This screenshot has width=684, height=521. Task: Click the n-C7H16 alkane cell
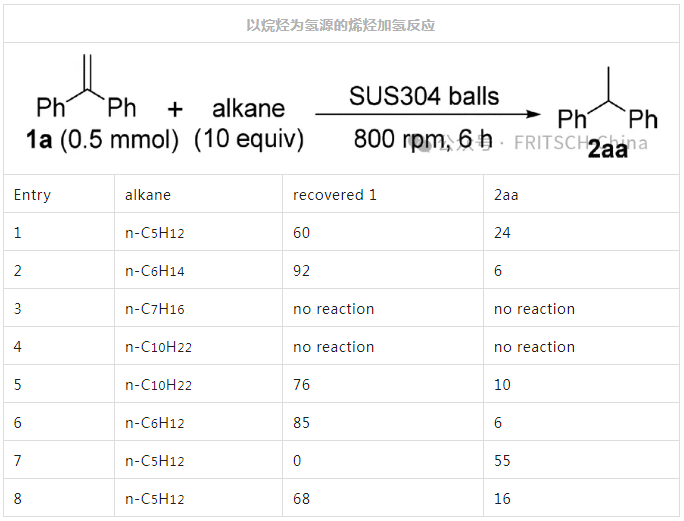154,309
